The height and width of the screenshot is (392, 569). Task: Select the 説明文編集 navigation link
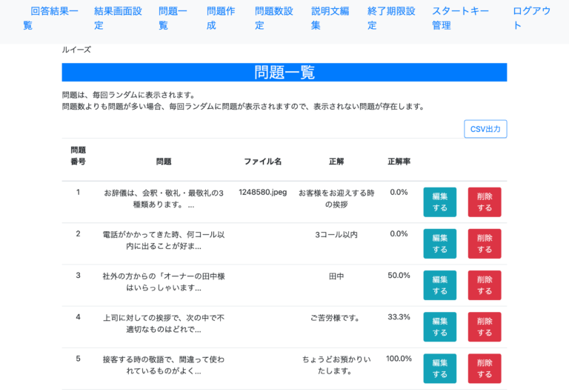tap(330, 18)
